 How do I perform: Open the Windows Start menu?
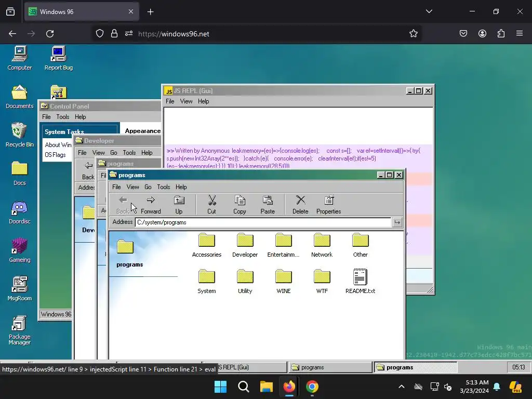(220, 387)
